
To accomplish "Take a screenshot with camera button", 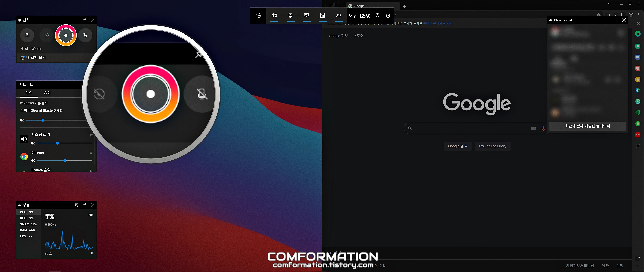I will tap(27, 35).
